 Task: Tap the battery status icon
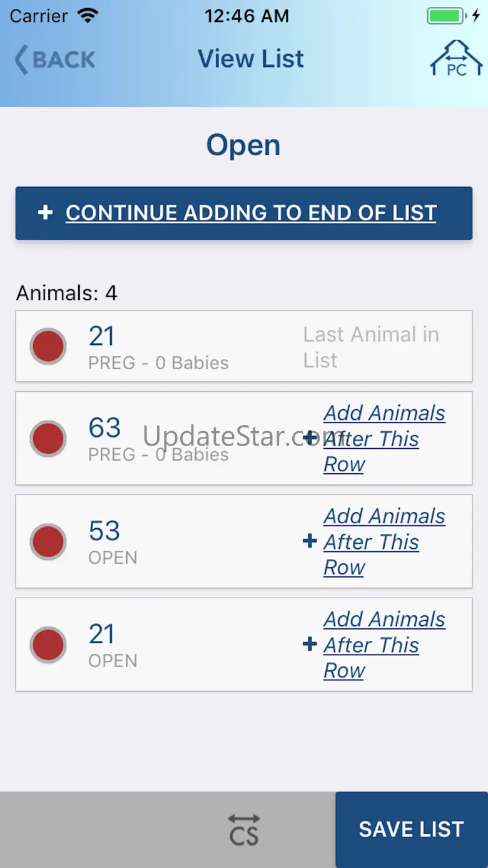coord(445,16)
